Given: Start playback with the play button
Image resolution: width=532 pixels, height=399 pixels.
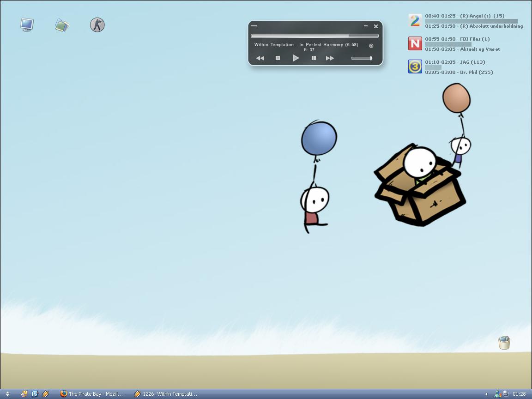Looking at the screenshot, I should point(296,58).
